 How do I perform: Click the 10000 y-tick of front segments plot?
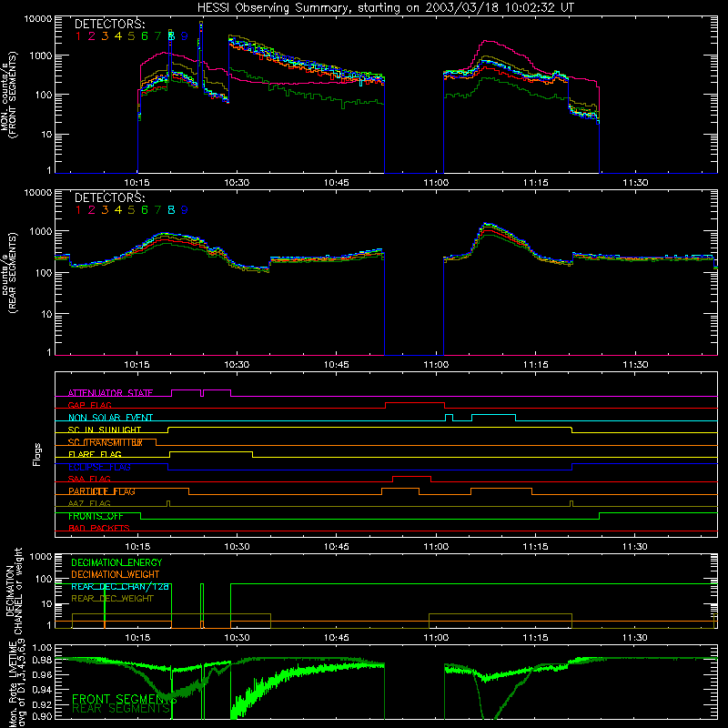(37, 19)
